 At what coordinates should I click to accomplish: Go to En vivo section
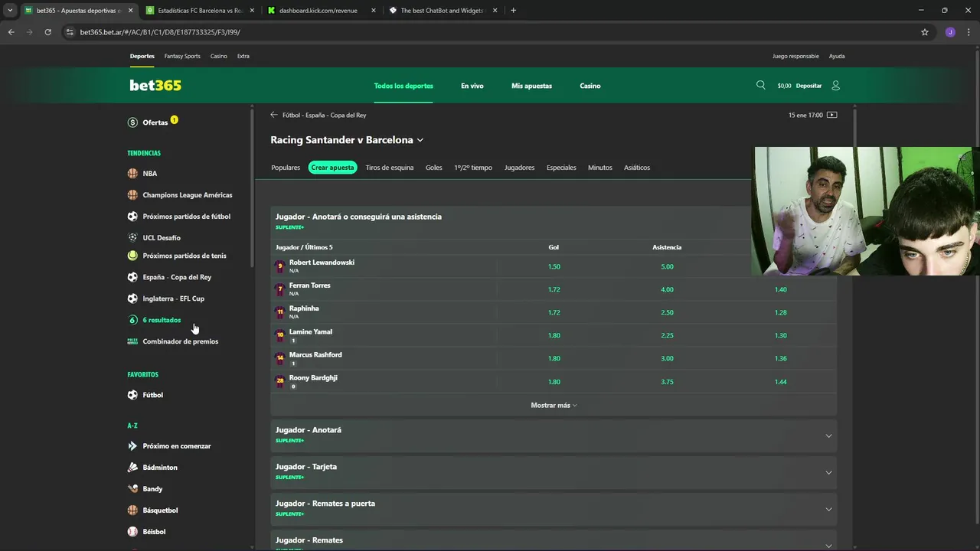coord(472,86)
